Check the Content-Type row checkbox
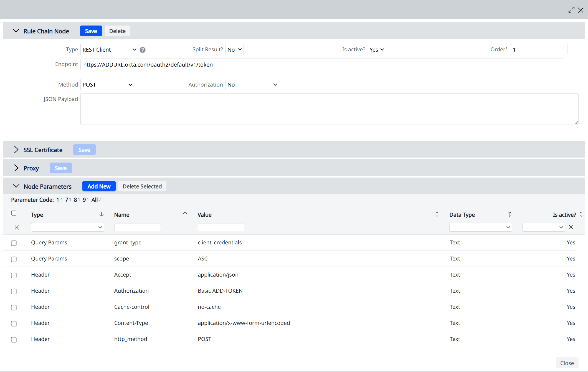 [x=14, y=323]
